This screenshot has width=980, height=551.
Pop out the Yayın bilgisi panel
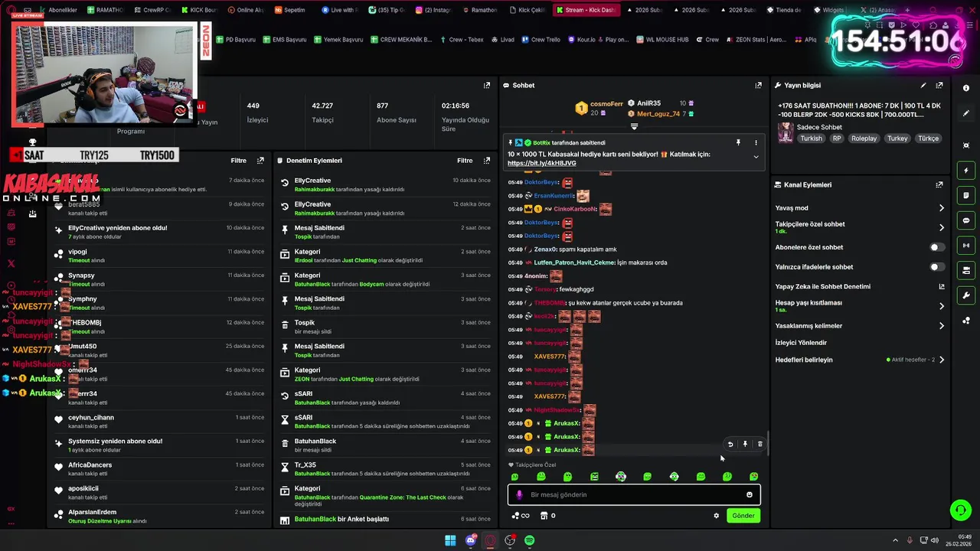point(939,85)
